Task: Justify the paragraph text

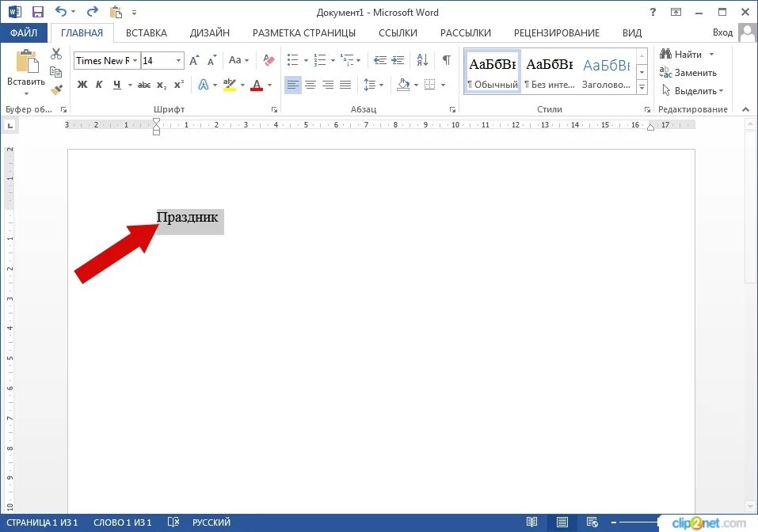Action: (x=345, y=85)
